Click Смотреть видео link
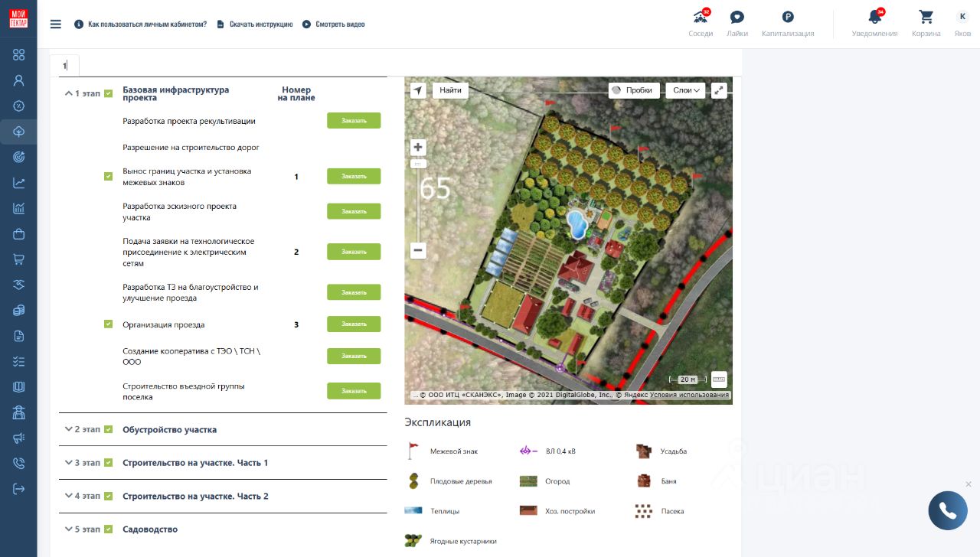Image resolution: width=980 pixels, height=557 pixels. click(334, 24)
